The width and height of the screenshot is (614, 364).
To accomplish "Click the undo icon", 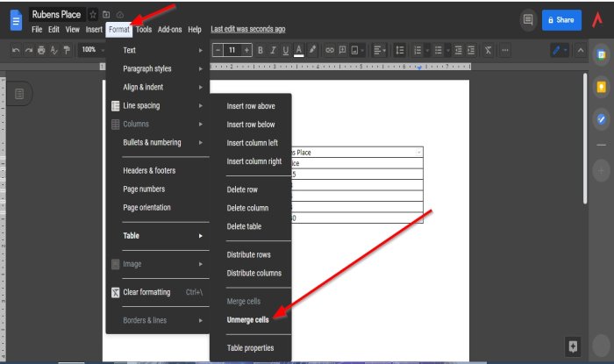I will click(16, 50).
